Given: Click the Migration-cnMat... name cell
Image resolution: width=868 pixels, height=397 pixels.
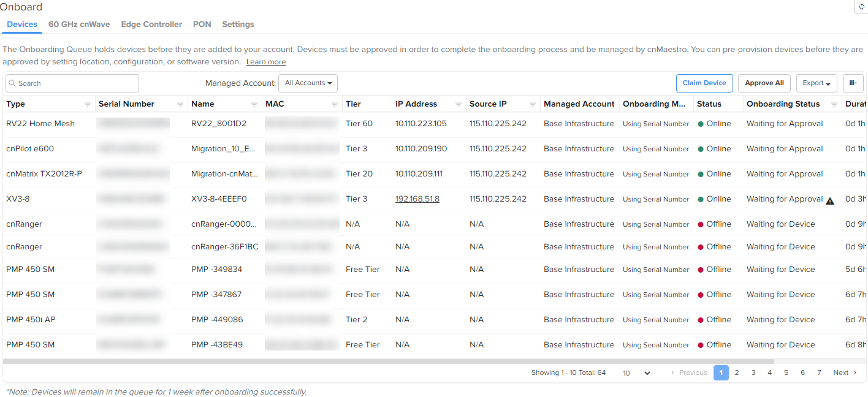Looking at the screenshot, I should (x=224, y=174).
